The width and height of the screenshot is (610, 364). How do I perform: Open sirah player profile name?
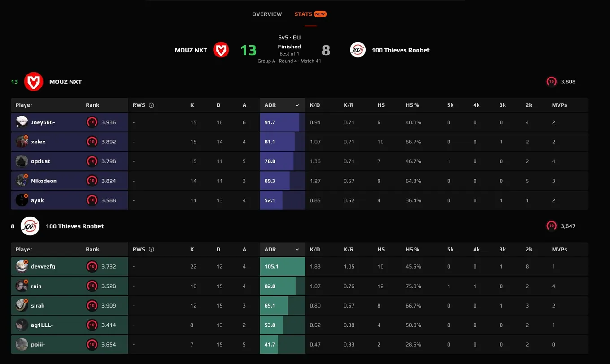(x=38, y=306)
